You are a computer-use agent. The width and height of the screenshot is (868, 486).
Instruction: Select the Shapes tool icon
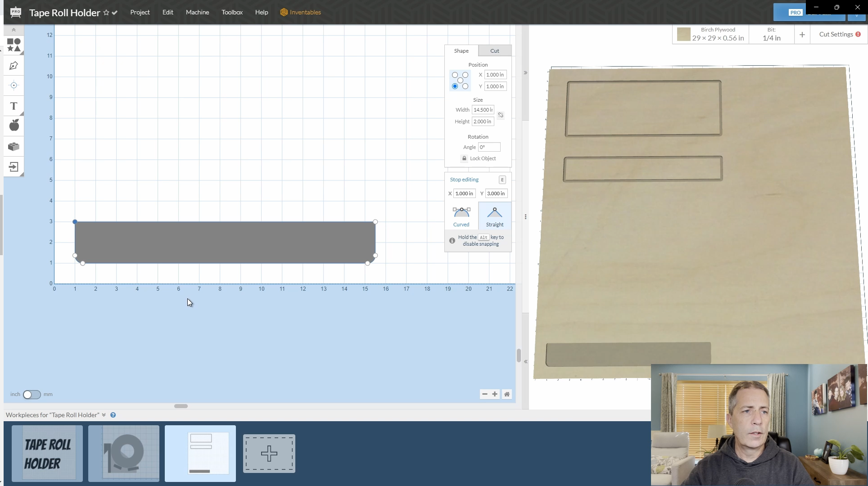click(14, 45)
